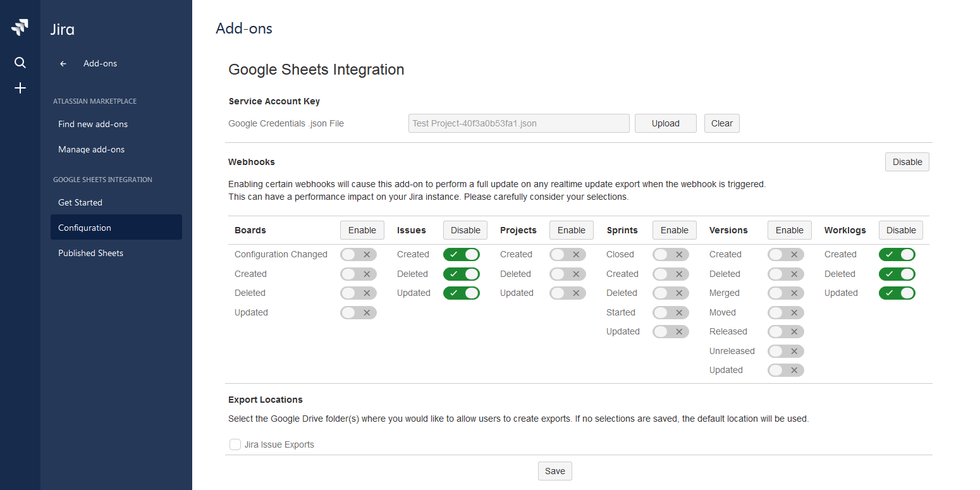
Task: Go to Get Started page
Action: pos(80,202)
